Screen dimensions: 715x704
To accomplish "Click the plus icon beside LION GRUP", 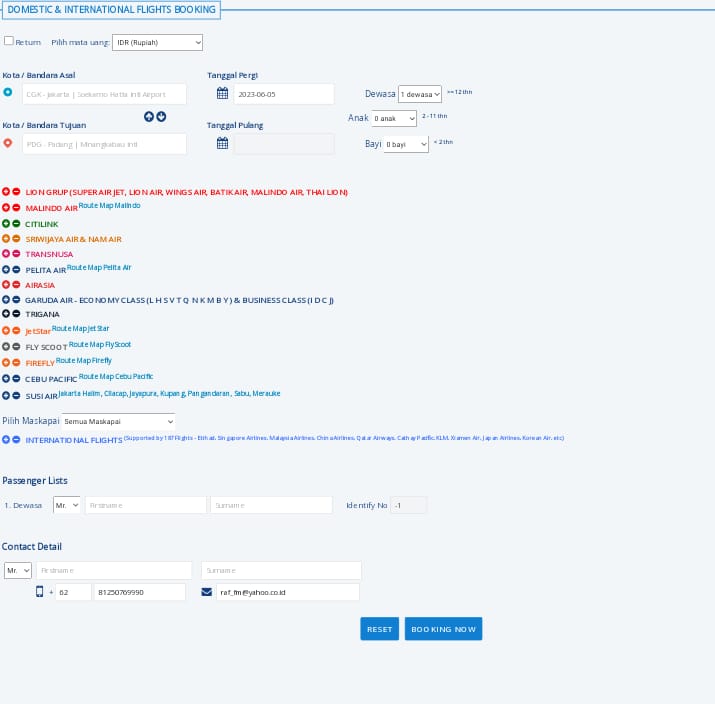I will click(x=6, y=192).
